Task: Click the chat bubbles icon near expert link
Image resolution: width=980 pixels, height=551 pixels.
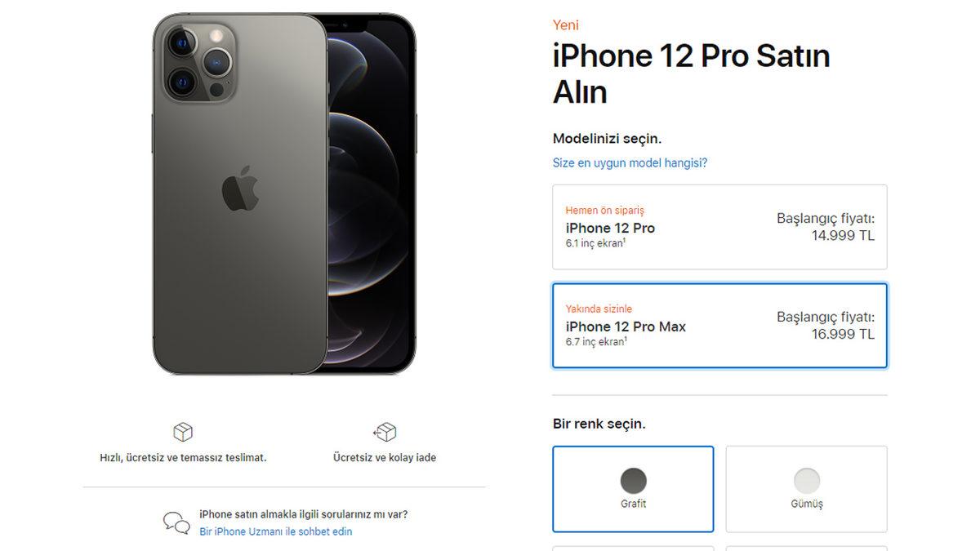Action: click(x=176, y=522)
